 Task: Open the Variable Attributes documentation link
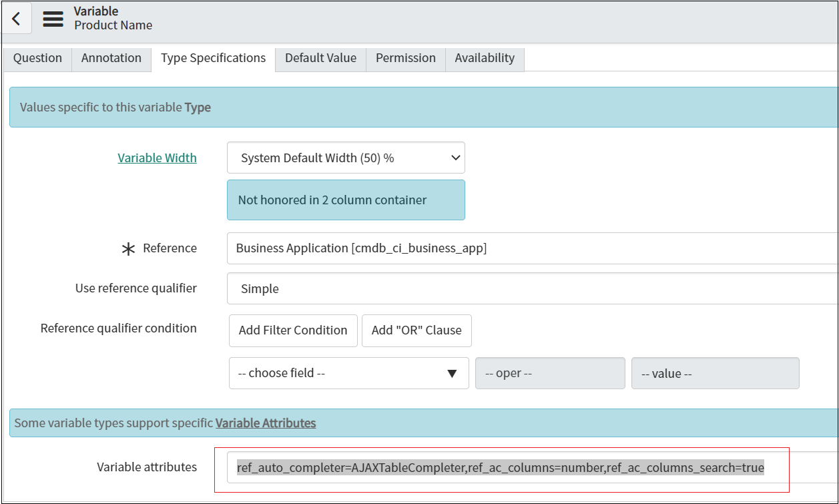(x=267, y=423)
